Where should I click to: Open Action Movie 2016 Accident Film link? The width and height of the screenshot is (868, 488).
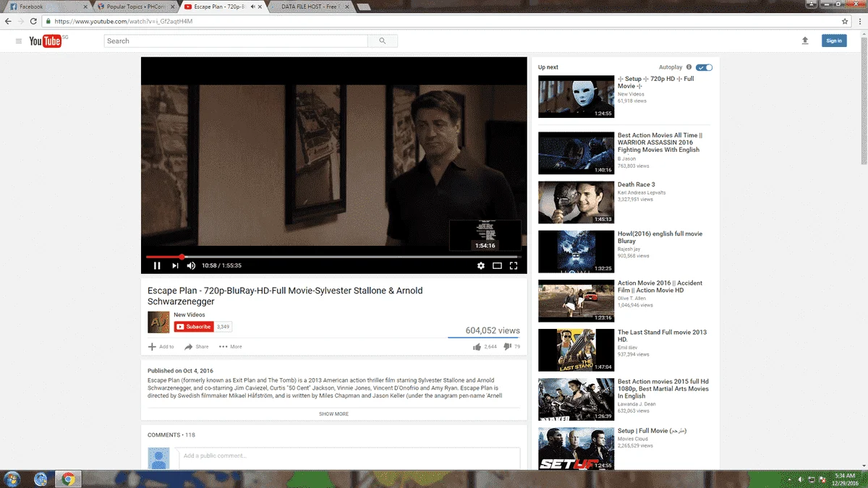[660, 286]
